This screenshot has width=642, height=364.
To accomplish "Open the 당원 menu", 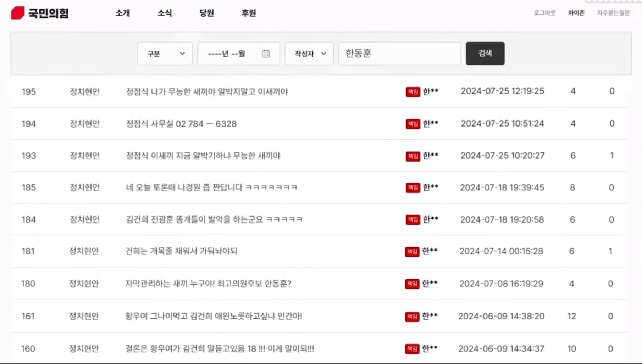I will [x=206, y=13].
